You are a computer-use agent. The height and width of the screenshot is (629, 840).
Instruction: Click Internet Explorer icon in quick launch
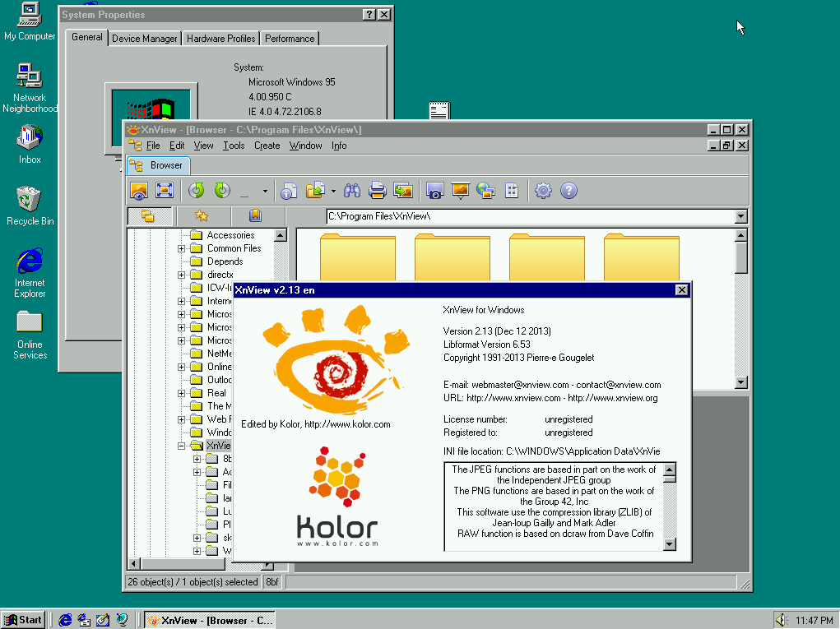point(65,620)
